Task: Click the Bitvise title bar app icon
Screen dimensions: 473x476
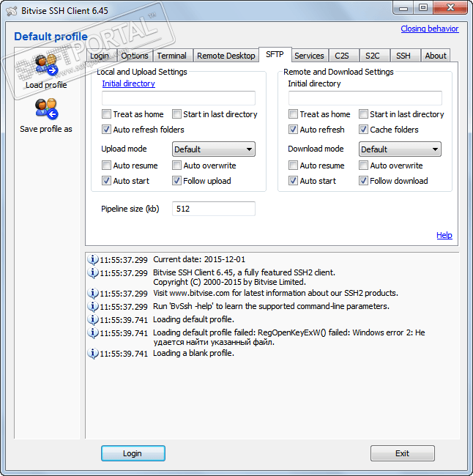Action: pos(12,11)
